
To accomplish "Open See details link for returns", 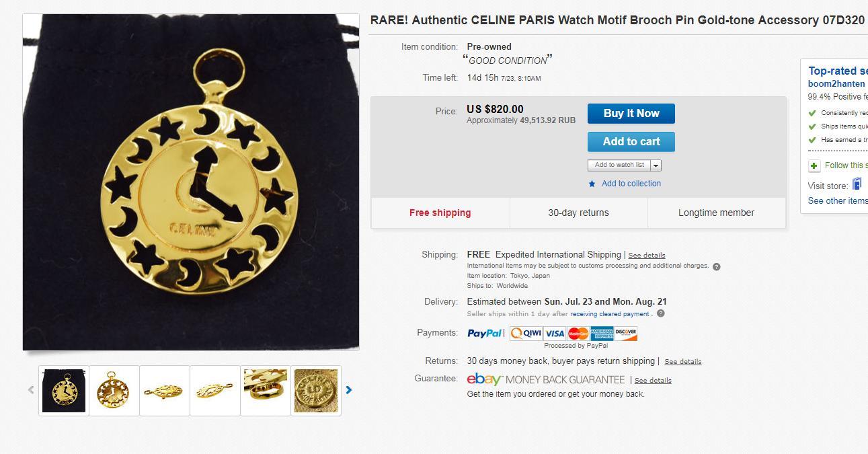I will [x=682, y=362].
